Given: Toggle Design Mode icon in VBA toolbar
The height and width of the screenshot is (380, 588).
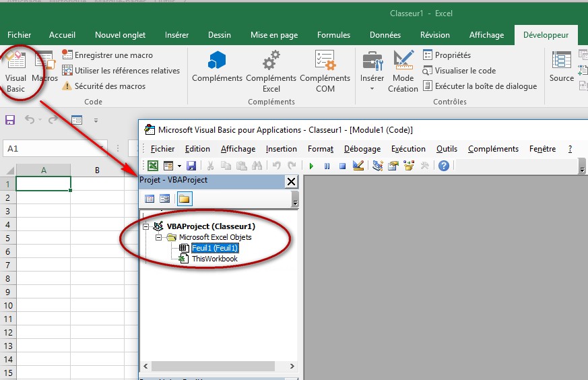Looking at the screenshot, I should (358, 166).
